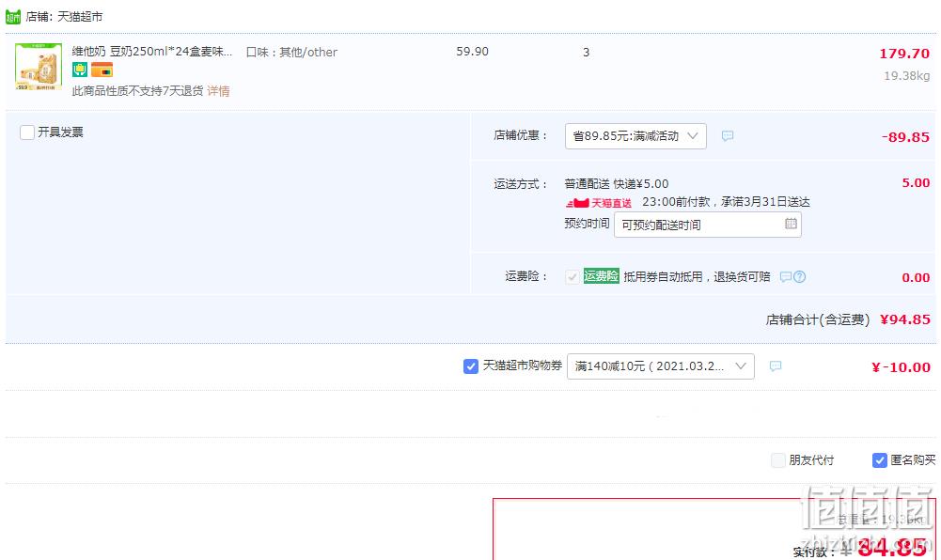Click the 5.00 shipping fee amount
The image size is (941, 560).
pos(916,183)
